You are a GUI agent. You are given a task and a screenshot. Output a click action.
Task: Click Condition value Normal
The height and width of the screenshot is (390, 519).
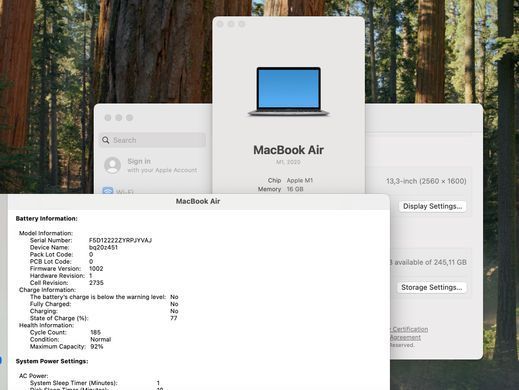101,339
